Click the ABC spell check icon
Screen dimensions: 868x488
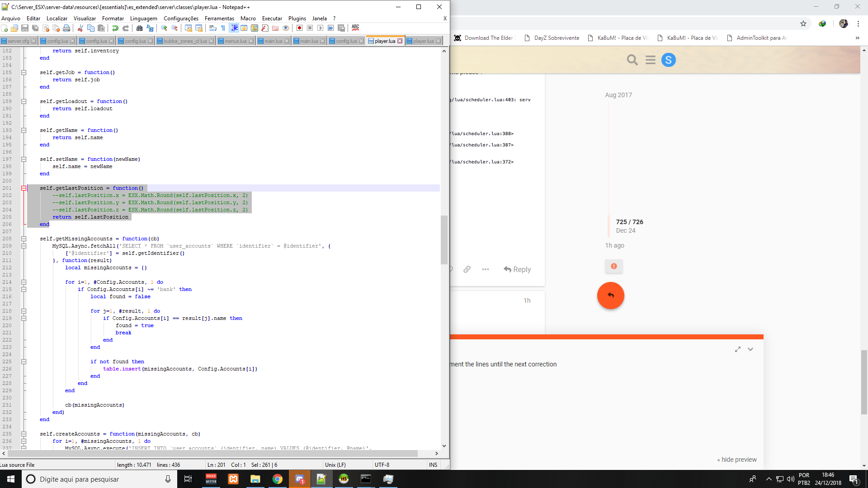pyautogui.click(x=355, y=28)
